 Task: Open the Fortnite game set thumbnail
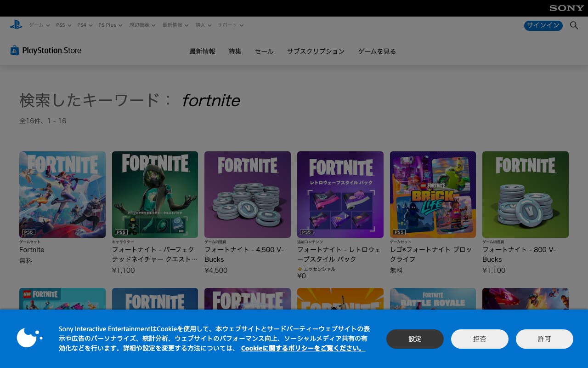[x=62, y=195]
